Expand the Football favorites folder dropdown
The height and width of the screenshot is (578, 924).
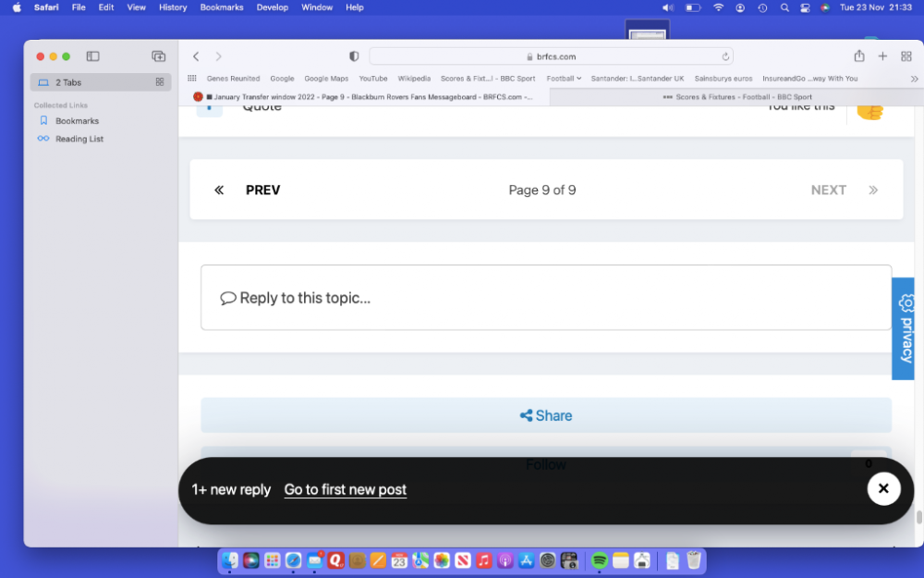coord(563,79)
